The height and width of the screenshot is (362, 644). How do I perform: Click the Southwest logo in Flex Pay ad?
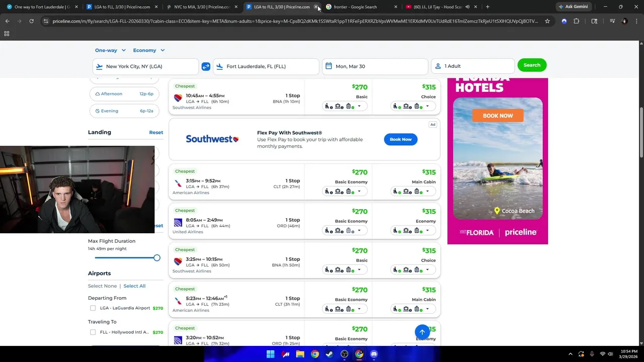click(212, 139)
